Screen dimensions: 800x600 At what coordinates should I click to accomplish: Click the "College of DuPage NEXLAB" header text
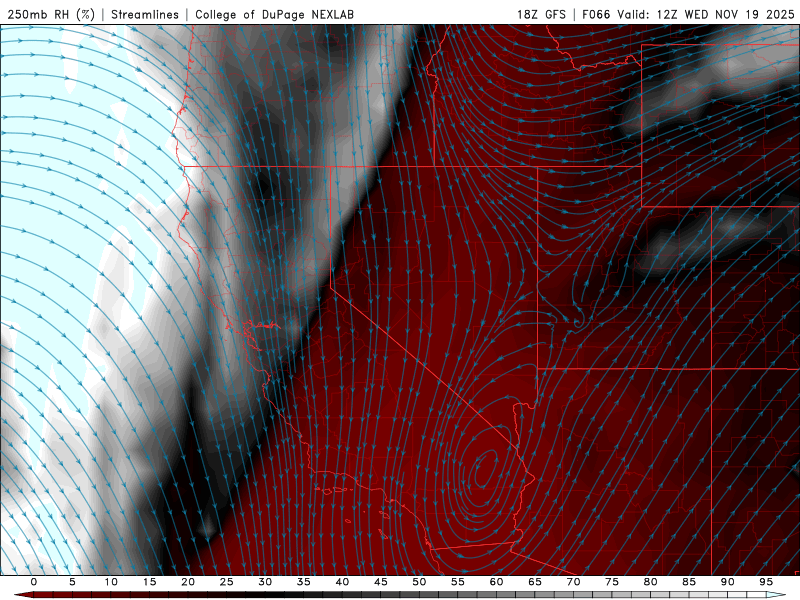(x=274, y=14)
